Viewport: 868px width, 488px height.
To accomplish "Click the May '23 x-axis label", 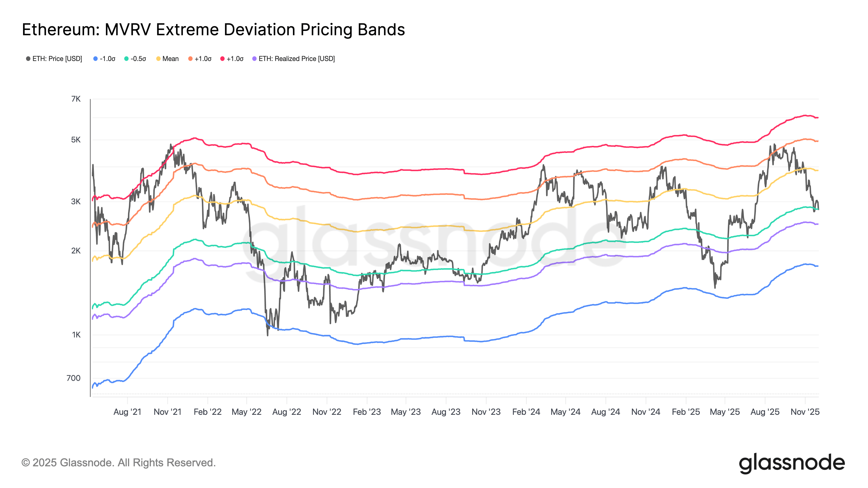I will pos(406,412).
